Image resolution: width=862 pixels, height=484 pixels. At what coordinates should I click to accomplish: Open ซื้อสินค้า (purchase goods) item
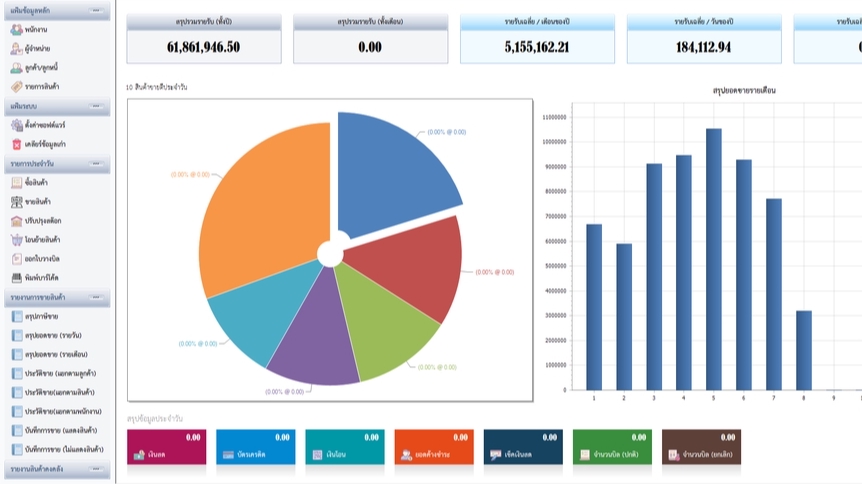tap(30, 183)
